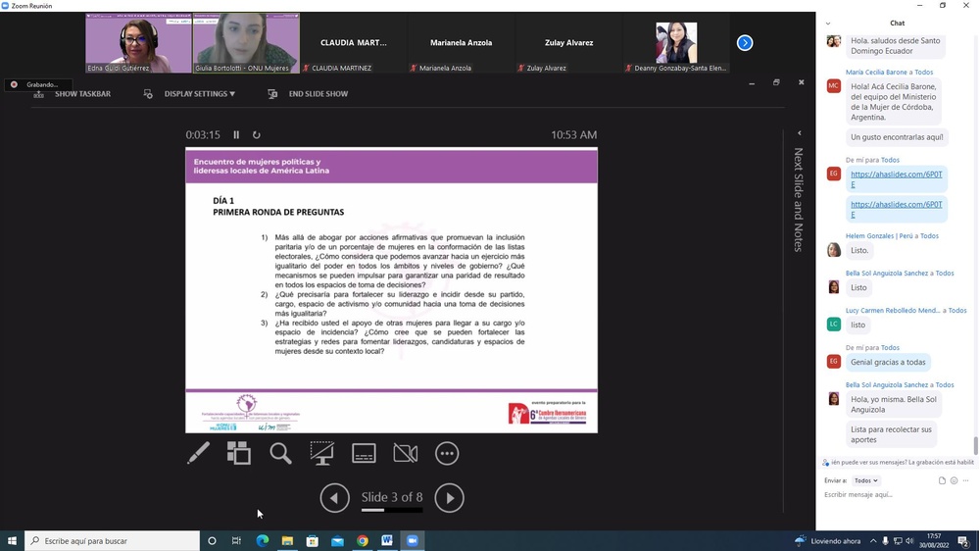Image resolution: width=980 pixels, height=551 pixels.
Task: Open emoji picker in chat box
Action: point(954,480)
